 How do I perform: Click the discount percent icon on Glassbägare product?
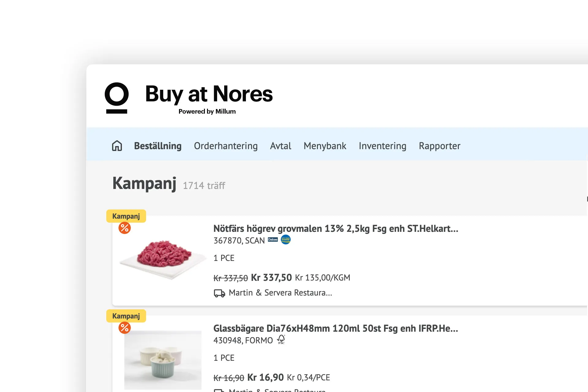(124, 328)
